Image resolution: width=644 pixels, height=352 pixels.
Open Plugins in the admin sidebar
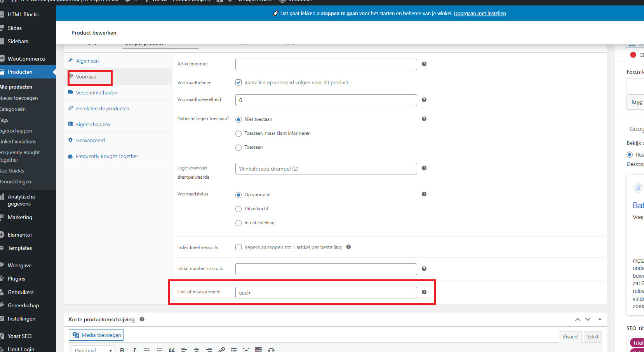[16, 279]
